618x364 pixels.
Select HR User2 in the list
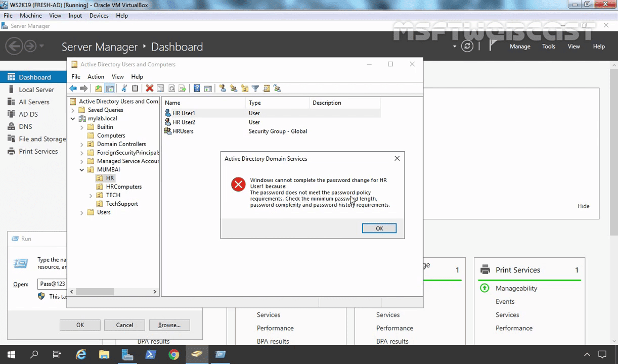pos(184,122)
